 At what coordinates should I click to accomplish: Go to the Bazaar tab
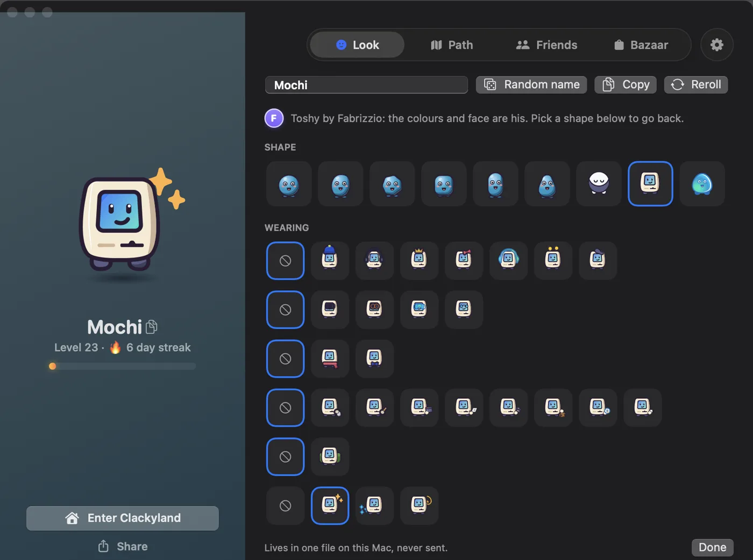tap(641, 45)
